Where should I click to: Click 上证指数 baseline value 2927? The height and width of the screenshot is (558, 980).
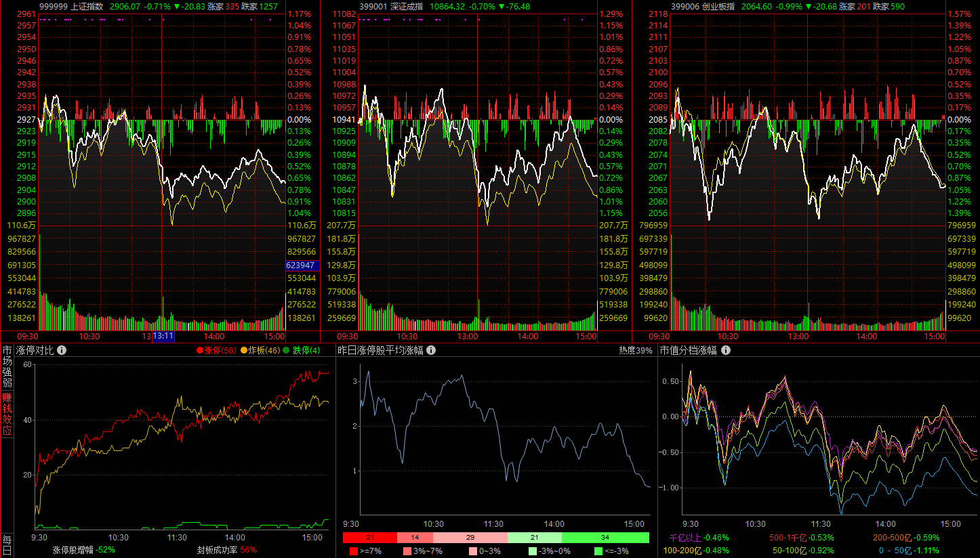tap(26, 120)
